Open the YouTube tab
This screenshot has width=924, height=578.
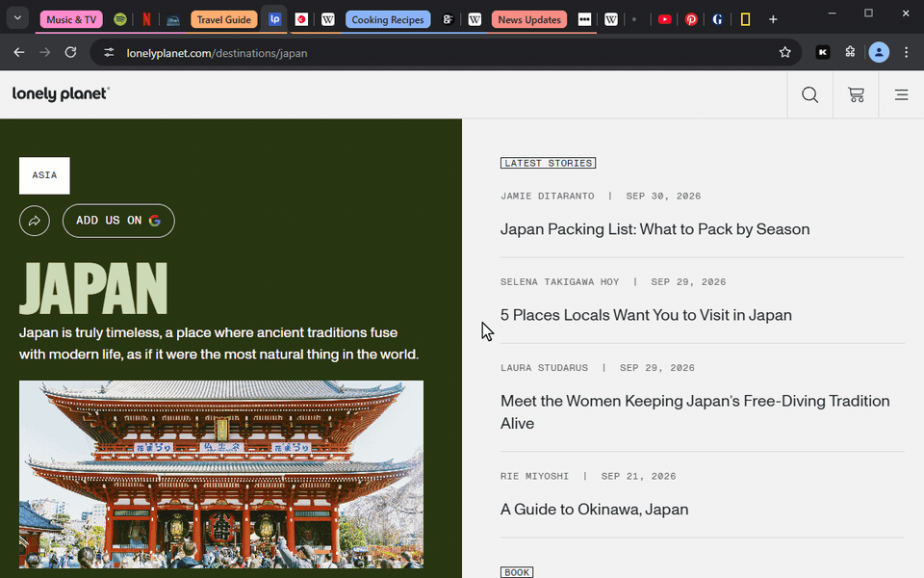(x=665, y=19)
